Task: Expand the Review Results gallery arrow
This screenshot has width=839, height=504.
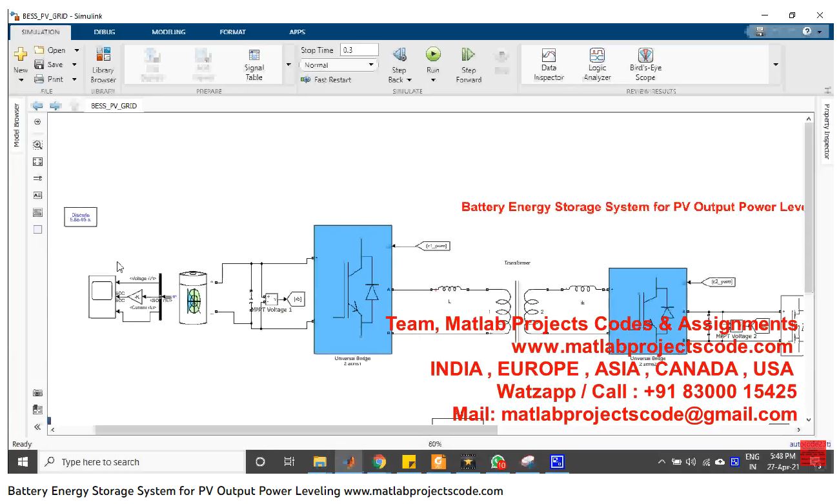Action: (776, 65)
